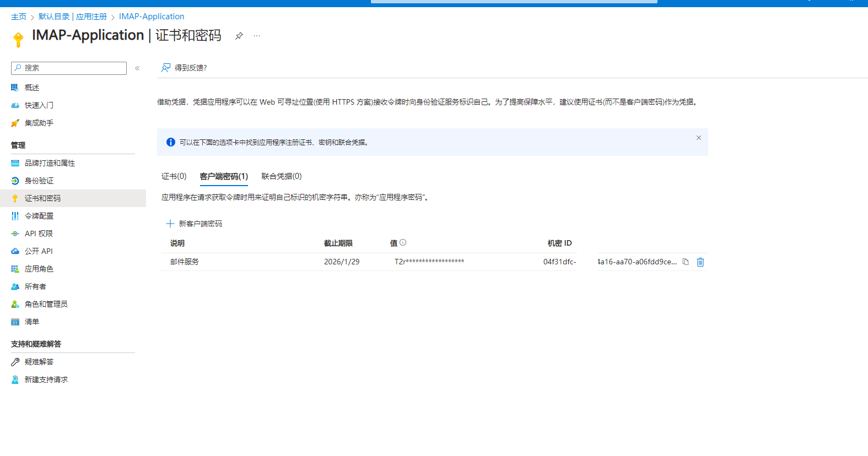This screenshot has height=456, width=868.
Task: Click the API 权限 icon
Action: tap(15, 234)
